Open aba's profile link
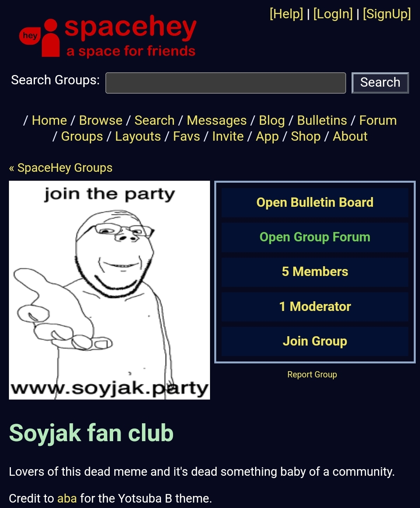 point(67,498)
